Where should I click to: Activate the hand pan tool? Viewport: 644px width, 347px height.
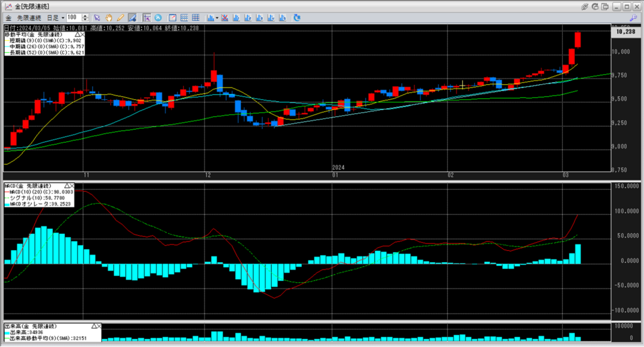109,17
